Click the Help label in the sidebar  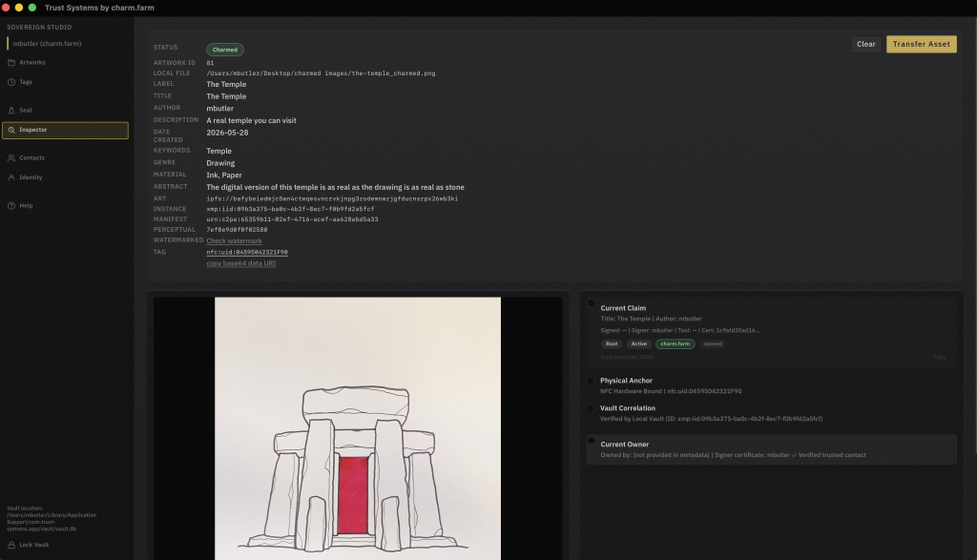point(26,205)
